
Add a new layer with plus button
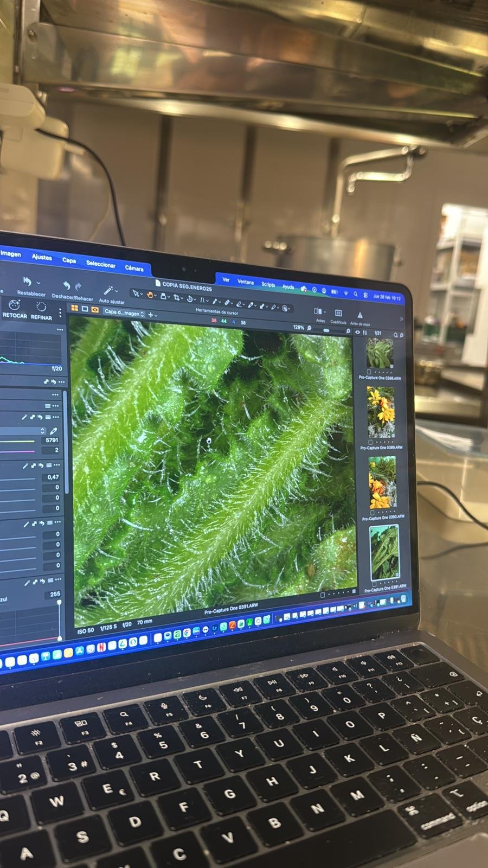click(151, 315)
